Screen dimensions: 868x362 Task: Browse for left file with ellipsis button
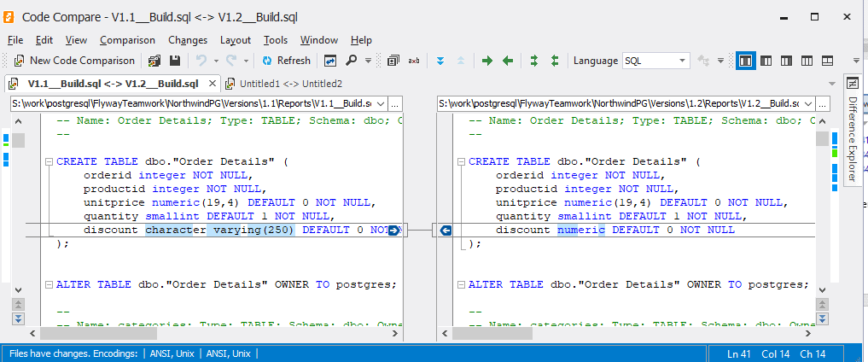(395, 103)
